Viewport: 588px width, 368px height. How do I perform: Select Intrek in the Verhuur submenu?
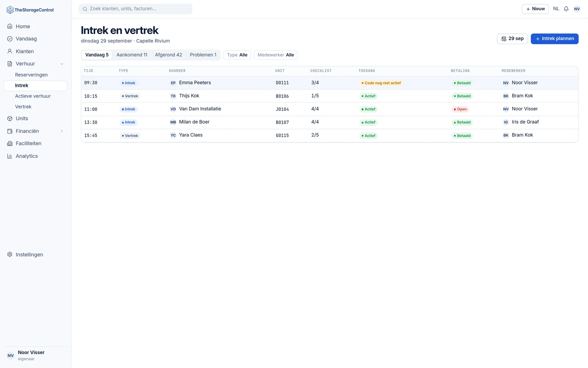point(35,85)
